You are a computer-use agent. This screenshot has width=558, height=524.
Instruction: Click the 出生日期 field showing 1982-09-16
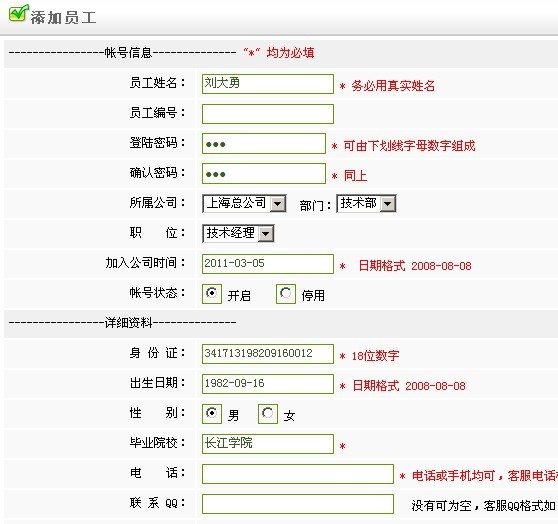[268, 384]
